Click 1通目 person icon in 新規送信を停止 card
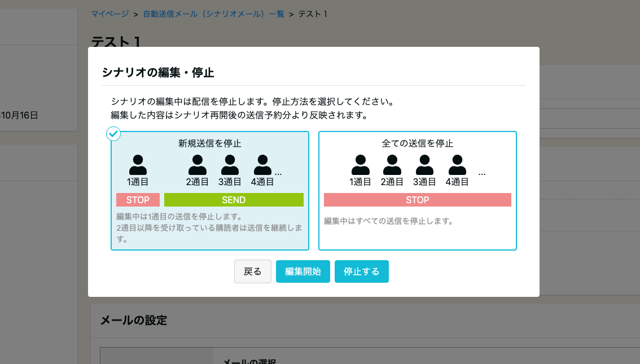 [138, 165]
